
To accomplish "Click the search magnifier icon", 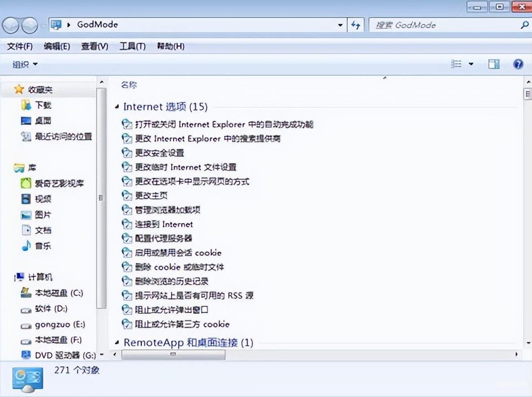I will 524,25.
